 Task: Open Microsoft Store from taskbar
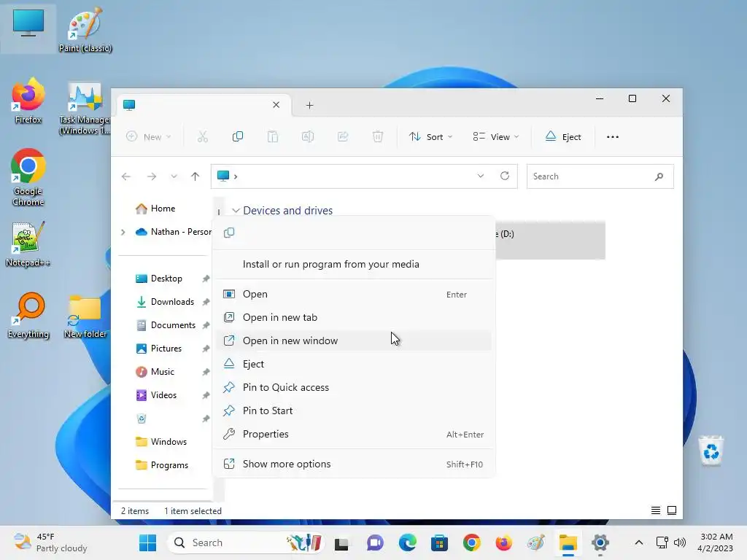(439, 542)
